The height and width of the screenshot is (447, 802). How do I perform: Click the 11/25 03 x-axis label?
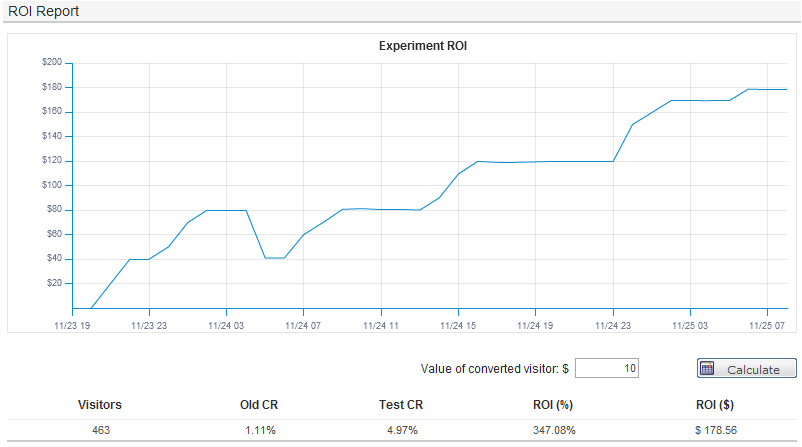[x=690, y=325]
